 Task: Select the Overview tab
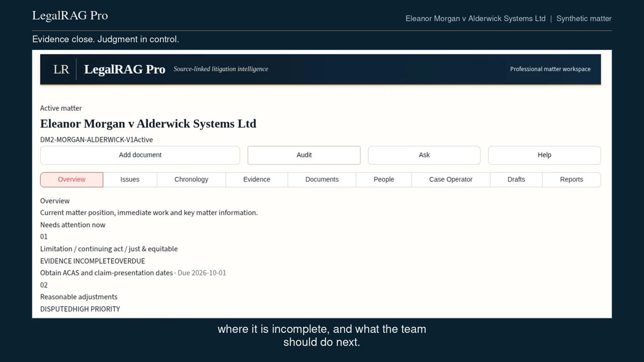tap(71, 179)
